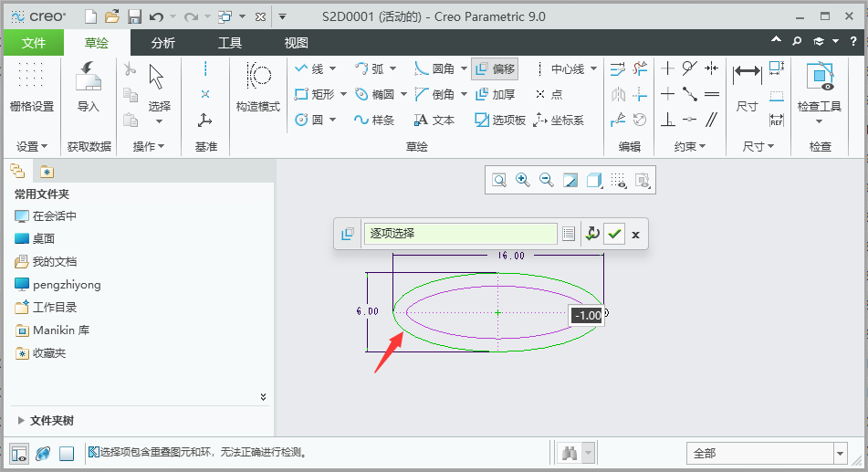Open the 设置 group dropdown

tap(32, 146)
